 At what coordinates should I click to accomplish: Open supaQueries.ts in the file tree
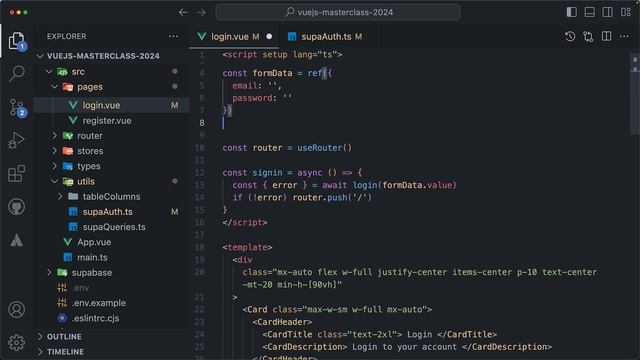click(x=111, y=227)
